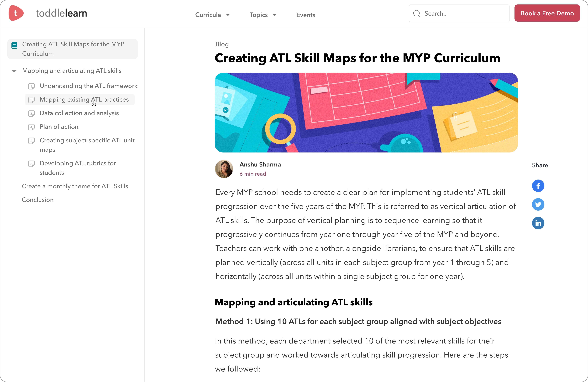Jump to the Conclusion section

(38, 200)
